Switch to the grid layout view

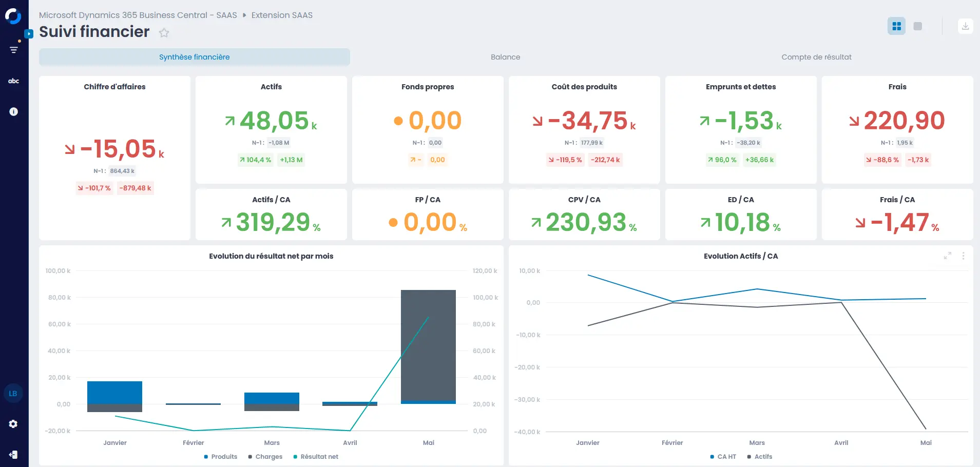pyautogui.click(x=896, y=26)
